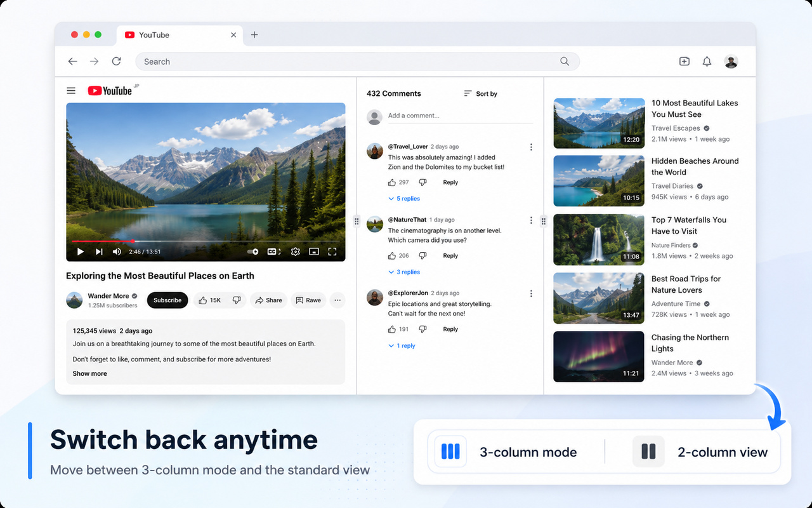The height and width of the screenshot is (508, 812).
Task: Open more video actions ellipsis
Action: click(x=337, y=300)
